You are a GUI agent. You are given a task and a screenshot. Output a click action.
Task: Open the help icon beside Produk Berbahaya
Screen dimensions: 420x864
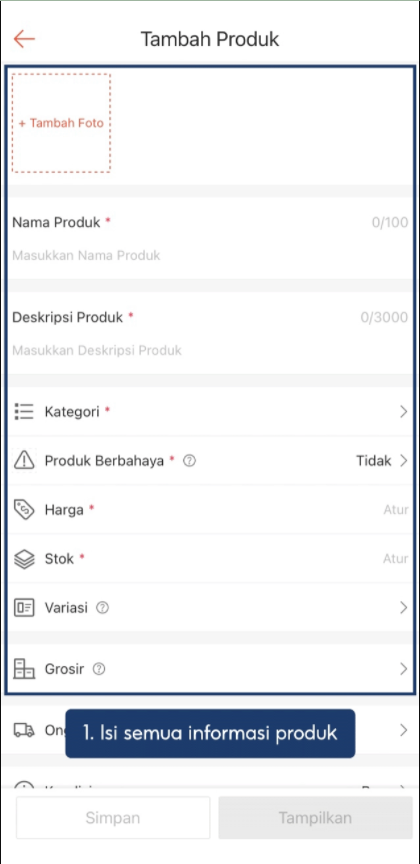click(x=189, y=461)
